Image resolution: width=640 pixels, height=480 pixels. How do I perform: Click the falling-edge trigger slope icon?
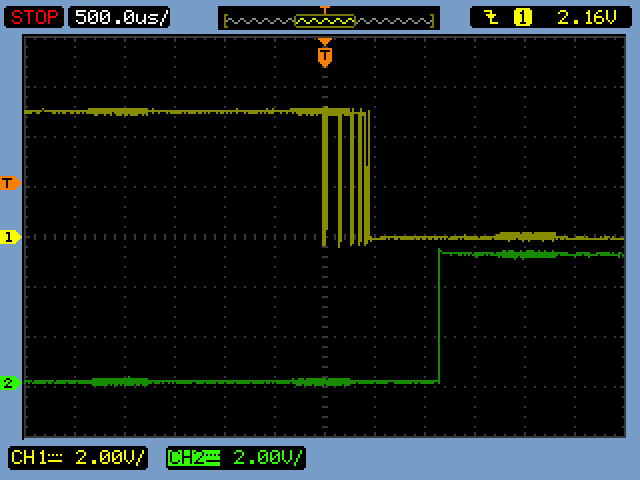(x=490, y=17)
